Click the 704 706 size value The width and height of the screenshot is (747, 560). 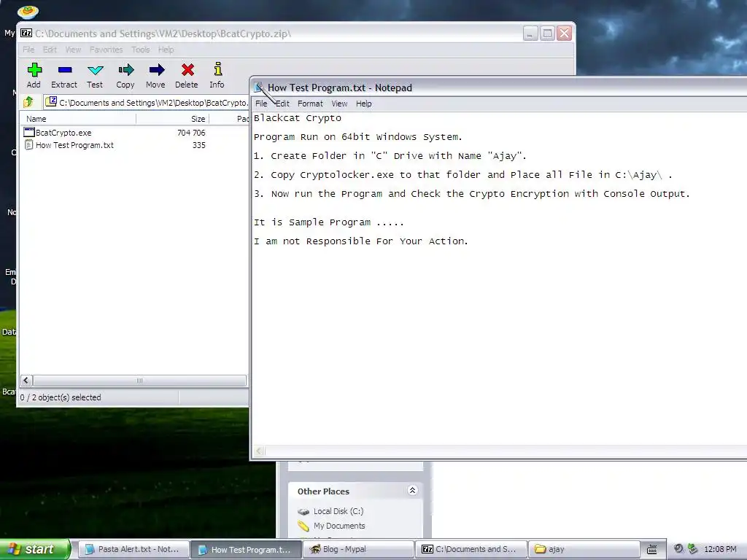[191, 133]
